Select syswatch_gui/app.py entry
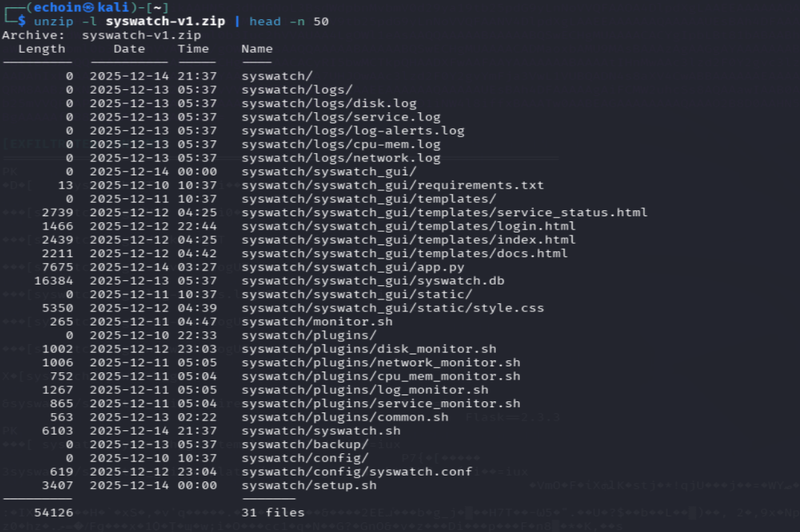This screenshot has height=532, width=800. [x=353, y=267]
